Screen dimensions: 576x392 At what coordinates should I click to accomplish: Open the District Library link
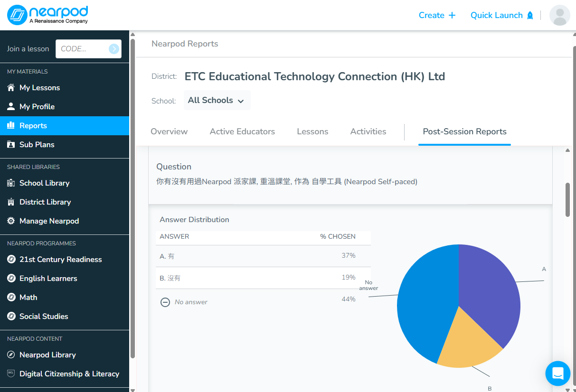point(45,202)
